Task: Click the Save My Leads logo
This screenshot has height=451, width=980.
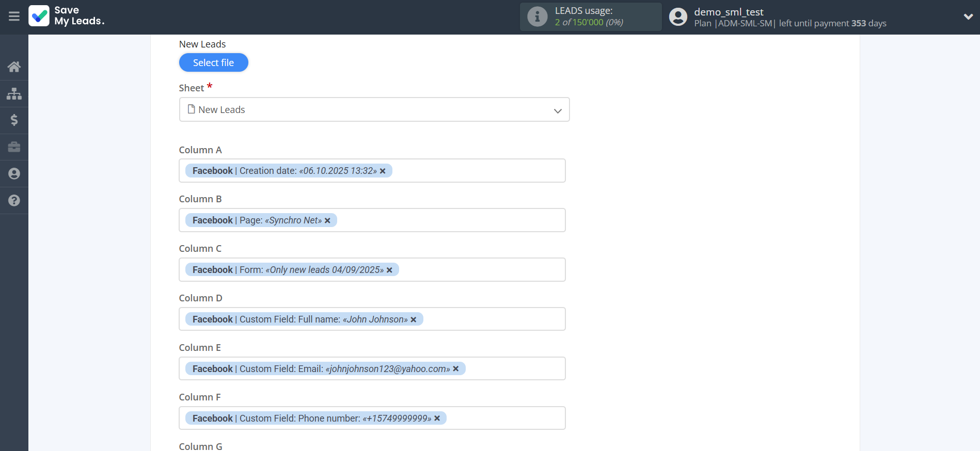Action: pyautogui.click(x=67, y=16)
